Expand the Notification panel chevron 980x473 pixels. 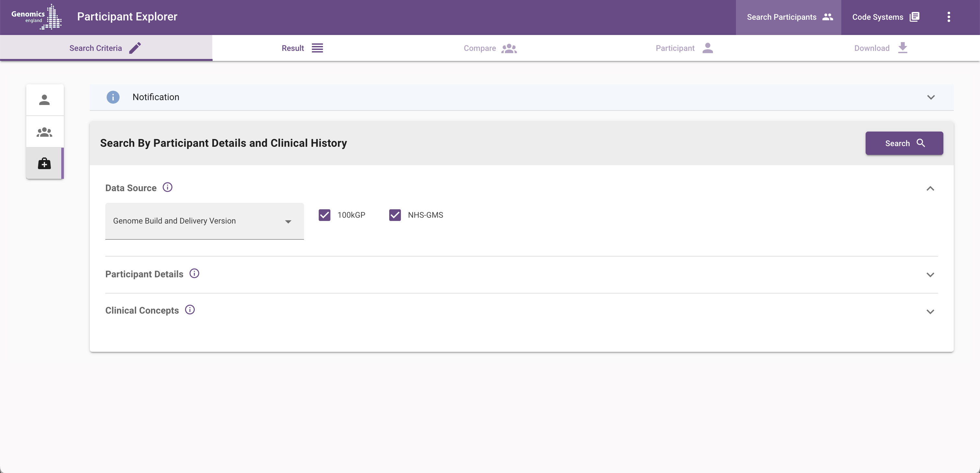coord(930,97)
